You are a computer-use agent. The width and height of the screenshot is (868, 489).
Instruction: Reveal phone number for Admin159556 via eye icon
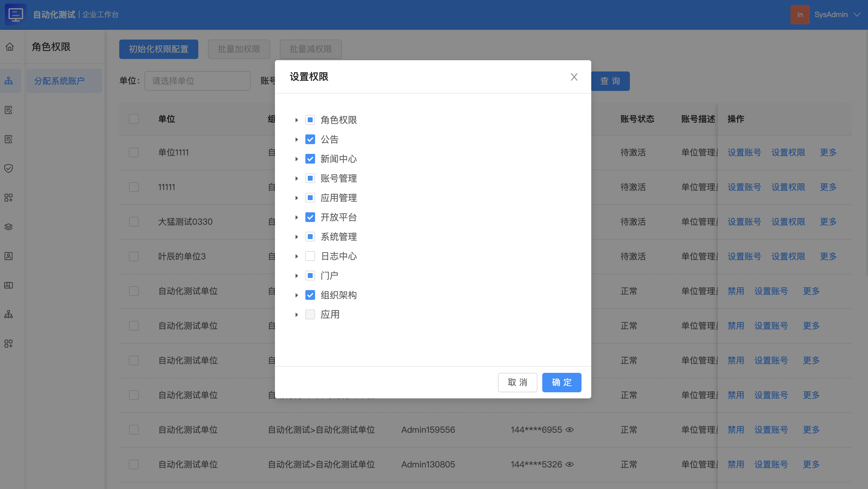pyautogui.click(x=570, y=430)
